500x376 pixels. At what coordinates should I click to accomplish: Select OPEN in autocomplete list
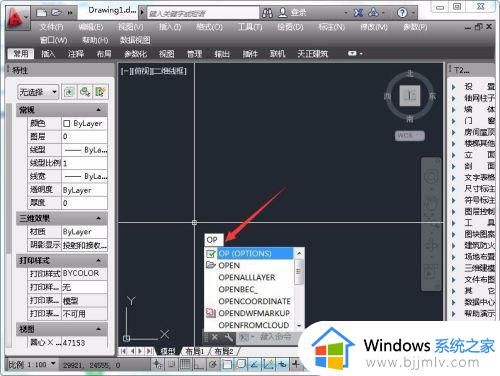[x=249, y=266]
